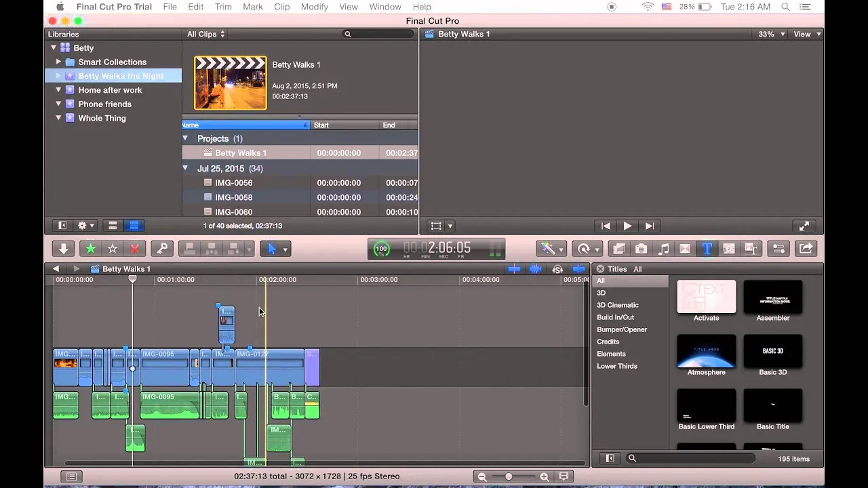Open the viewer View options dropdown
Viewport: 868px width, 488px height.
pos(807,34)
